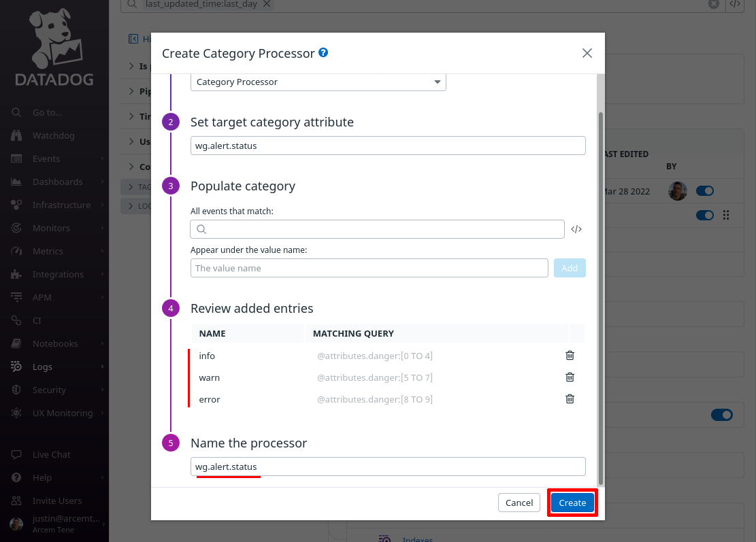This screenshot has width=756, height=542.
Task: Toggle the lower right pipeline switch
Action: tap(721, 415)
